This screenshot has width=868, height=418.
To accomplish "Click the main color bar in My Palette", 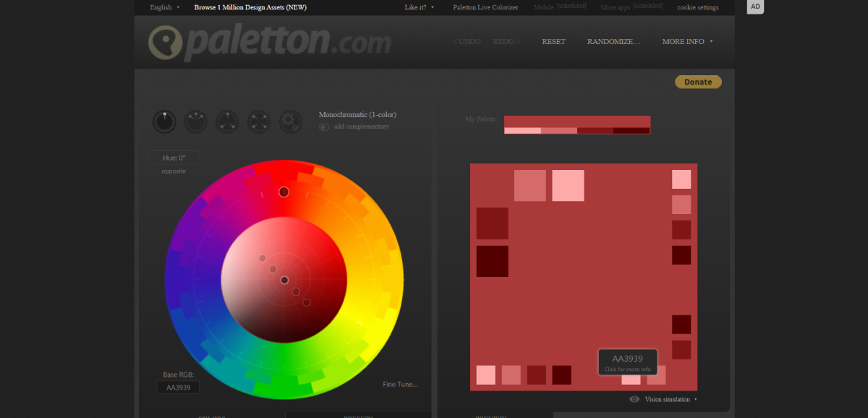I will click(x=577, y=121).
